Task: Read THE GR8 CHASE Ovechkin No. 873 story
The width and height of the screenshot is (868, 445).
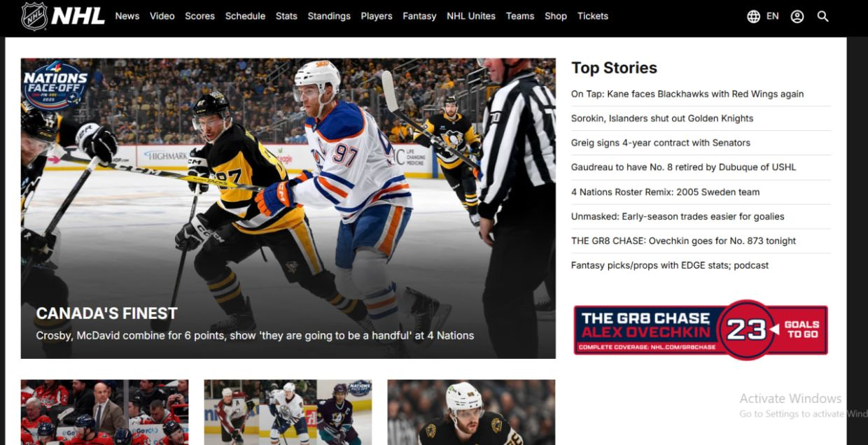Action: point(683,241)
